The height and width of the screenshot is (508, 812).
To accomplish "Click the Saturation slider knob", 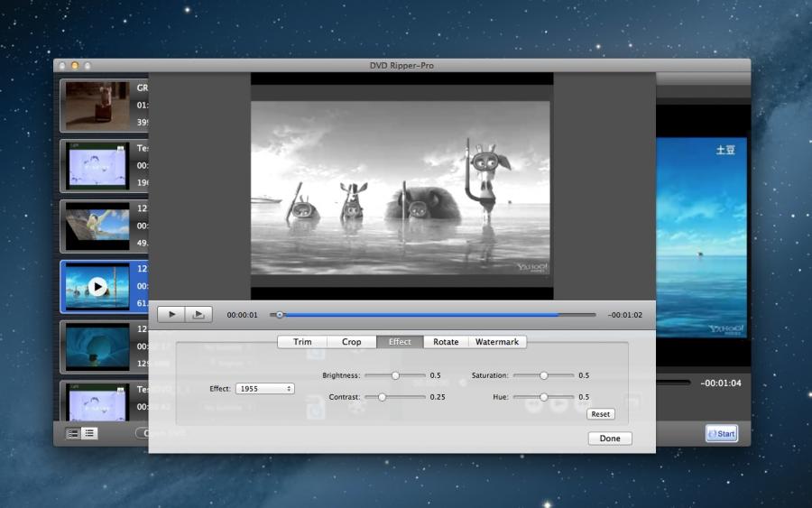I will 543,375.
